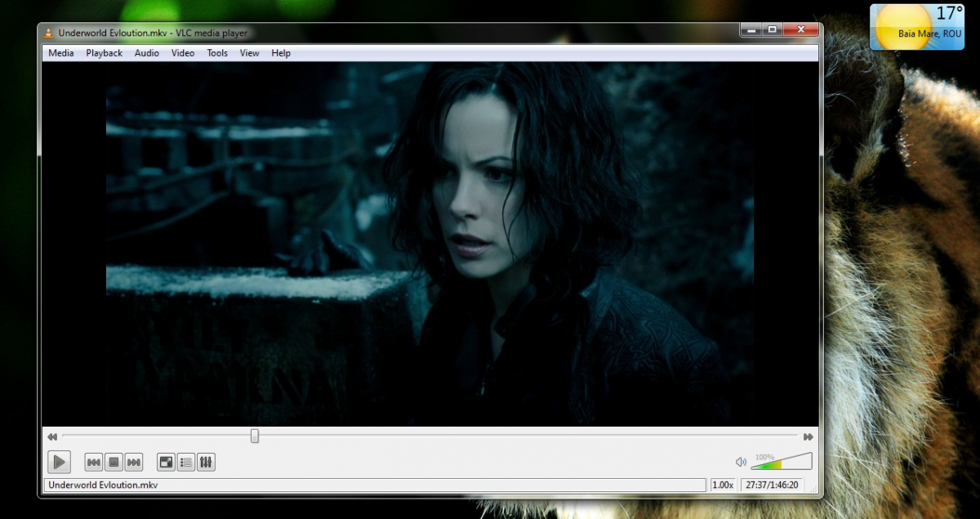Stop playback with the Stop button

114,463
